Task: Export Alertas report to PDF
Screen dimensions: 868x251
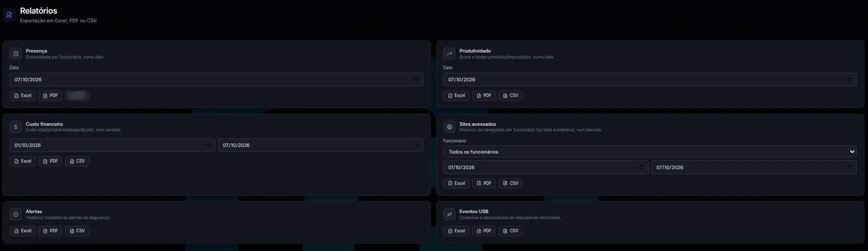Action: tap(50, 231)
